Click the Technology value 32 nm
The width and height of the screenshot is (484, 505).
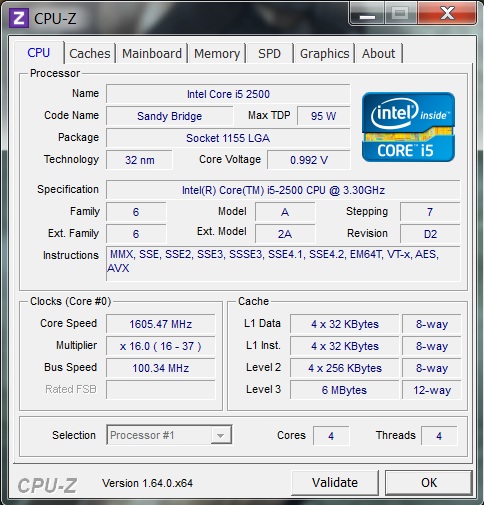pyautogui.click(x=140, y=160)
